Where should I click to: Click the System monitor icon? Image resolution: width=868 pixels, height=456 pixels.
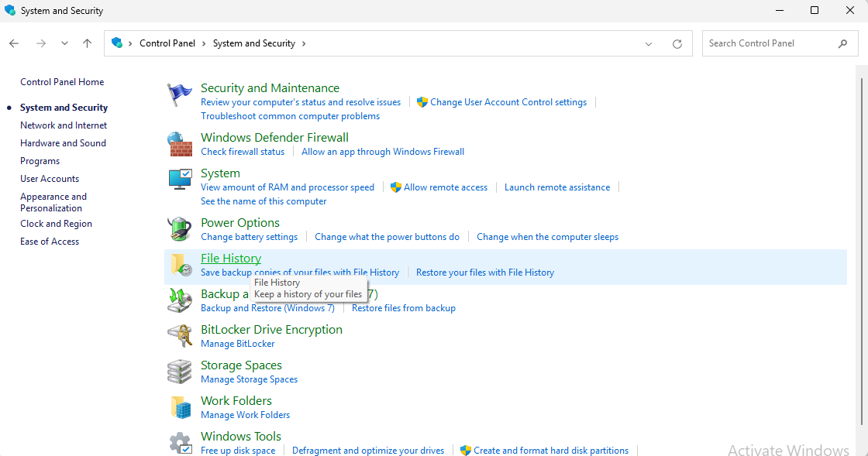180,180
